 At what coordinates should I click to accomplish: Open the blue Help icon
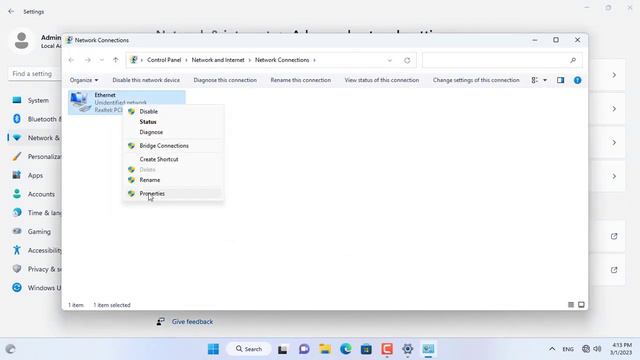tap(577, 80)
